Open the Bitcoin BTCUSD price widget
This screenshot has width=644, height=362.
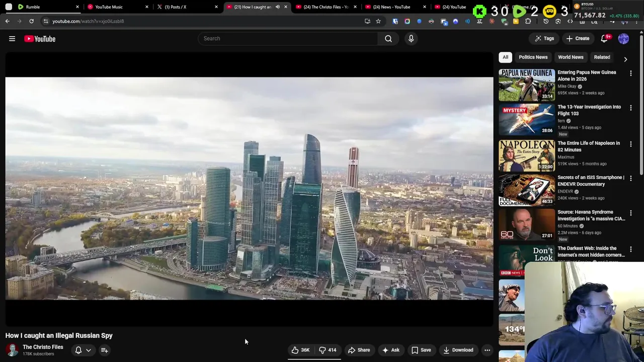[x=606, y=11]
